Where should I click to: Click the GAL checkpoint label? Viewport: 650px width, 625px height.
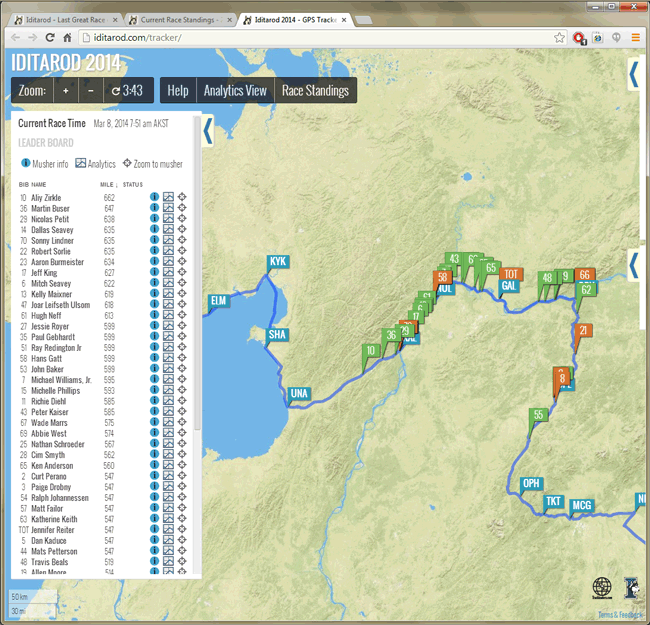[x=509, y=286]
